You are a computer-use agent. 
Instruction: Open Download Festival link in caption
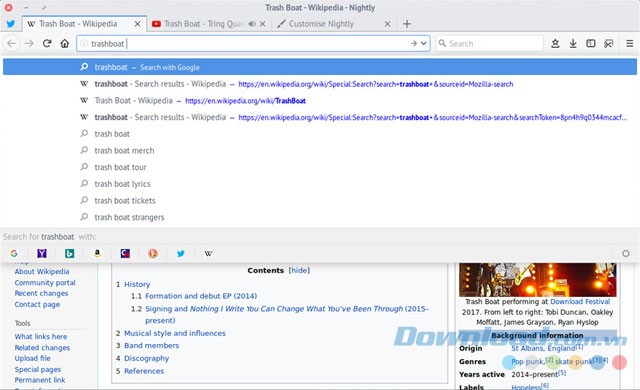[580, 301]
